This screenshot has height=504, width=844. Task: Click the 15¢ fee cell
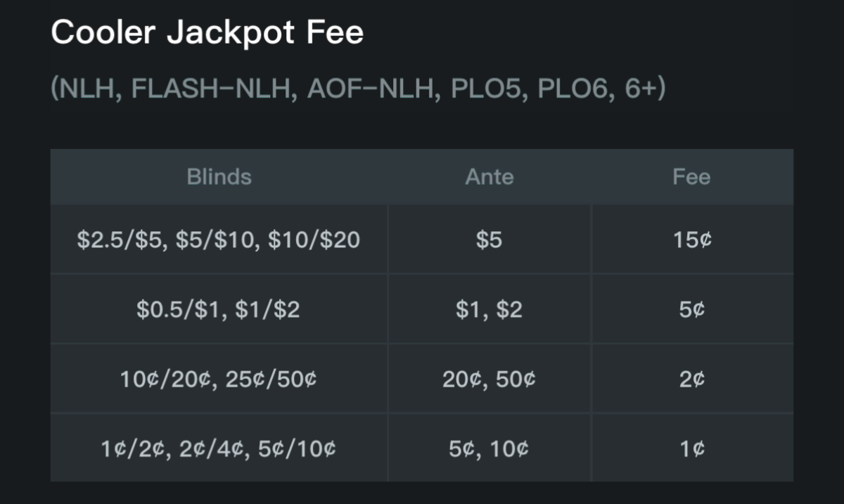point(691,240)
